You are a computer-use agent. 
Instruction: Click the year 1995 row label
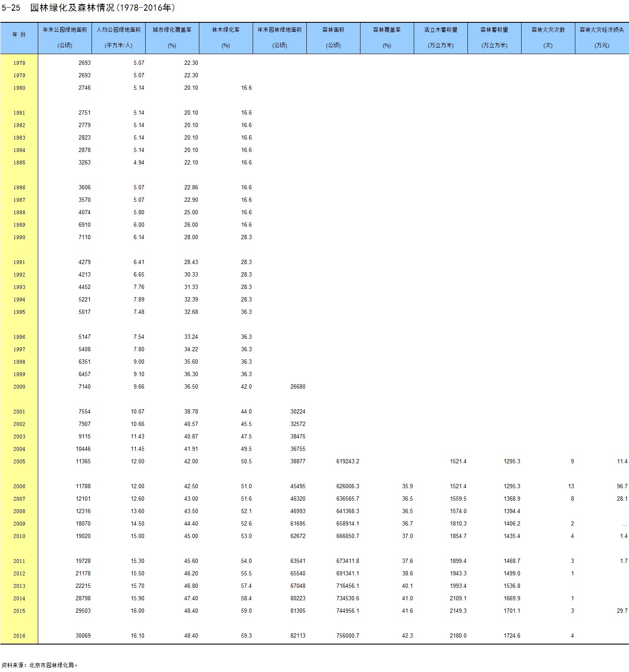pos(19,312)
